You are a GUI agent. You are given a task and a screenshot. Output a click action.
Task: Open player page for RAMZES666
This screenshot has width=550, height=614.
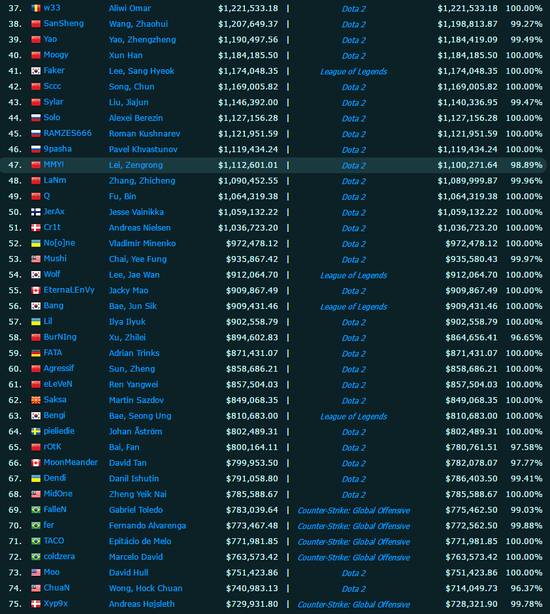point(67,133)
